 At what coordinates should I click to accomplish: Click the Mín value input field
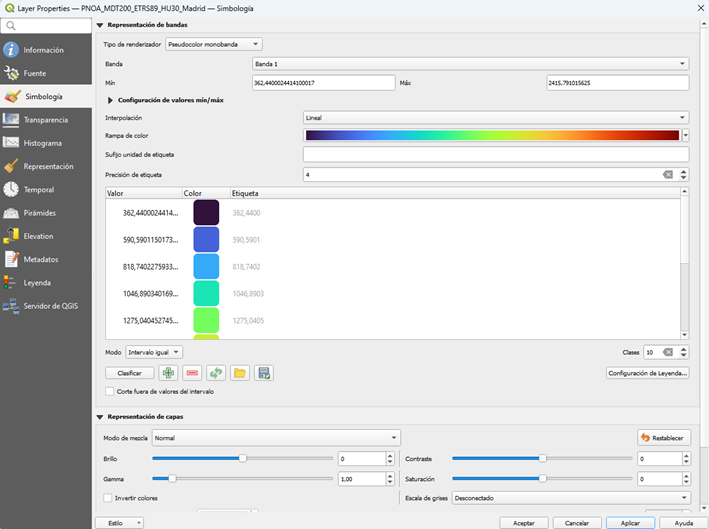coord(324,82)
